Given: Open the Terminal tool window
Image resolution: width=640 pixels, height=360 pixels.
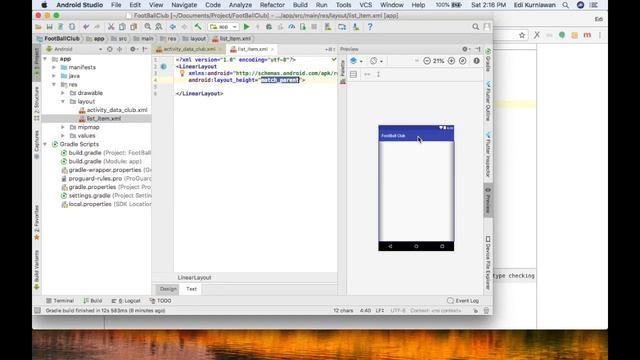Looking at the screenshot, I should tap(60, 301).
